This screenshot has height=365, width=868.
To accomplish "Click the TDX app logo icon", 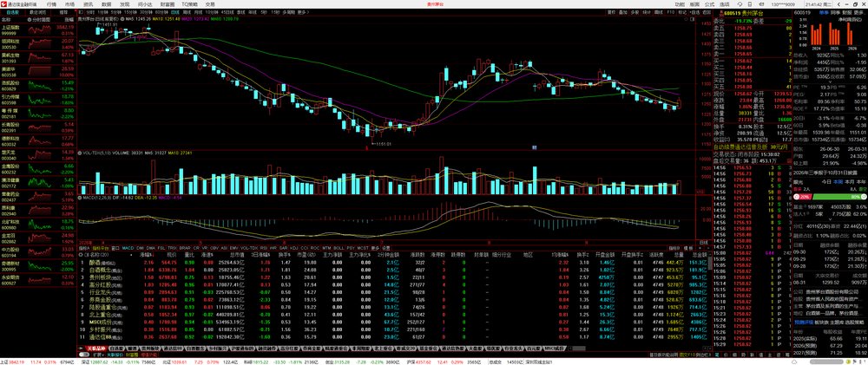I will (x=5, y=3).
